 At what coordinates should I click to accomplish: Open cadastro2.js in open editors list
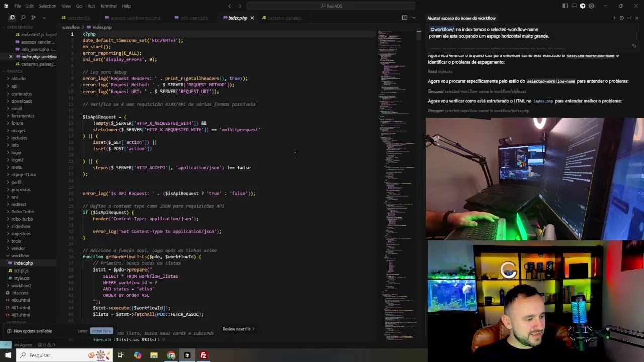click(x=32, y=35)
